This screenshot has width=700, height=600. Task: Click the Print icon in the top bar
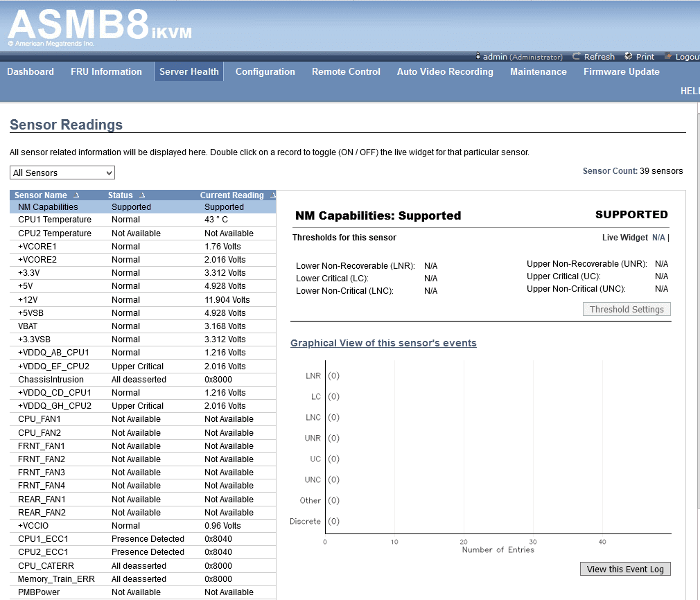[628, 56]
